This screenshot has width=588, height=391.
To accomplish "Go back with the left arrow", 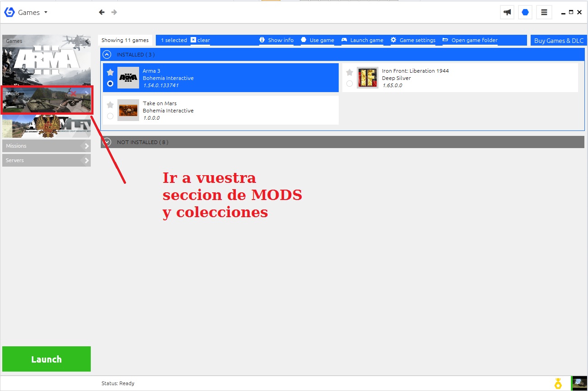I will (x=102, y=12).
